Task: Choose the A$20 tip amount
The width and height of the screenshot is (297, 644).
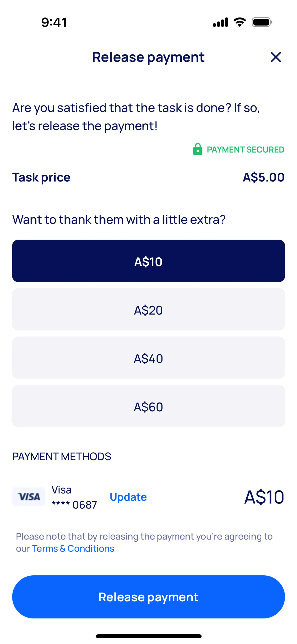Action: [148, 309]
